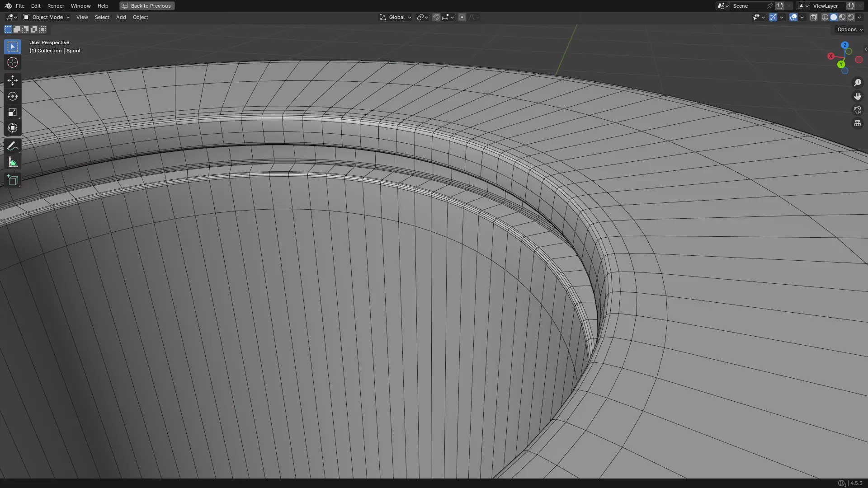868x488 pixels.
Task: Set selection mode to invert
Action: (x=34, y=29)
